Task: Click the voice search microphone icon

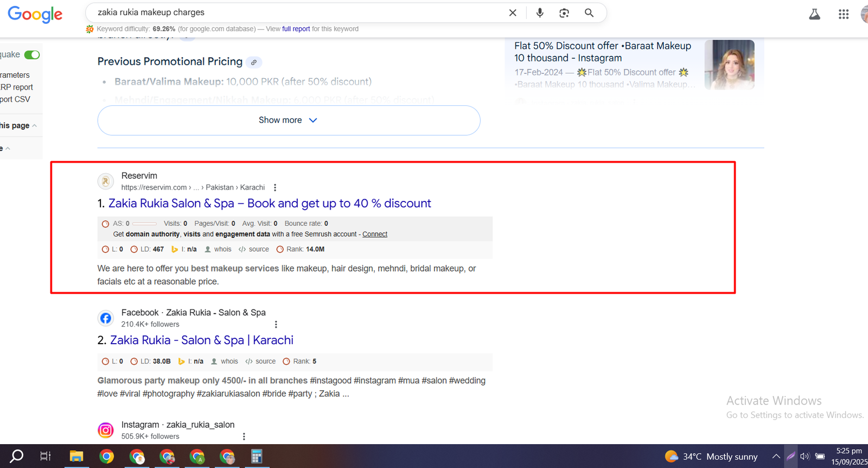Action: 539,13
